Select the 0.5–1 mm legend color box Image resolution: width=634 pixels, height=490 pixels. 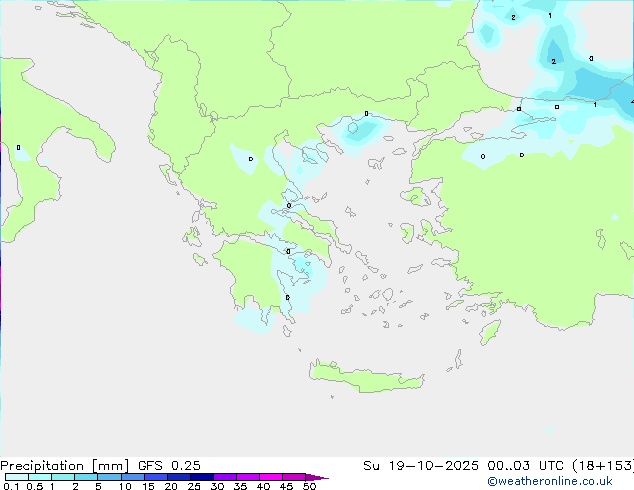pos(40,477)
